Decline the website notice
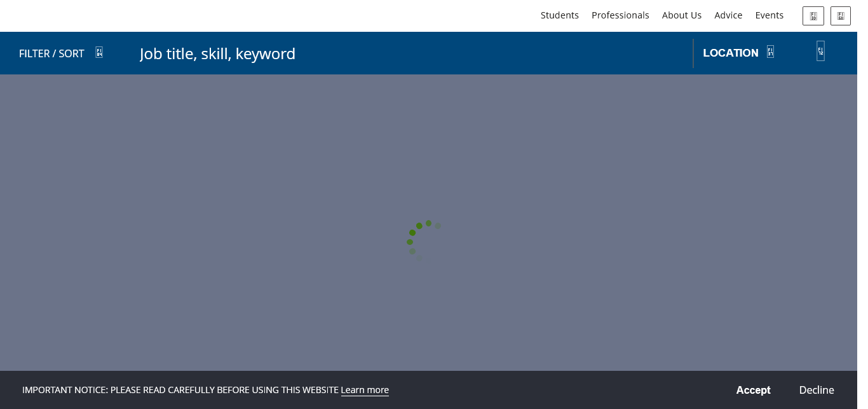Image resolution: width=868 pixels, height=409 pixels. pyautogui.click(x=817, y=390)
